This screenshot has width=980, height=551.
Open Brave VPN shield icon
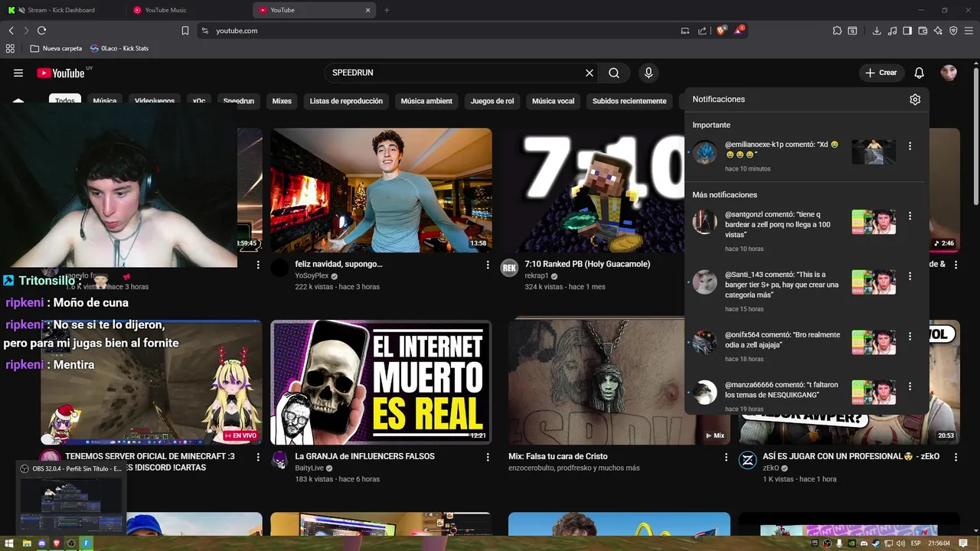click(953, 31)
